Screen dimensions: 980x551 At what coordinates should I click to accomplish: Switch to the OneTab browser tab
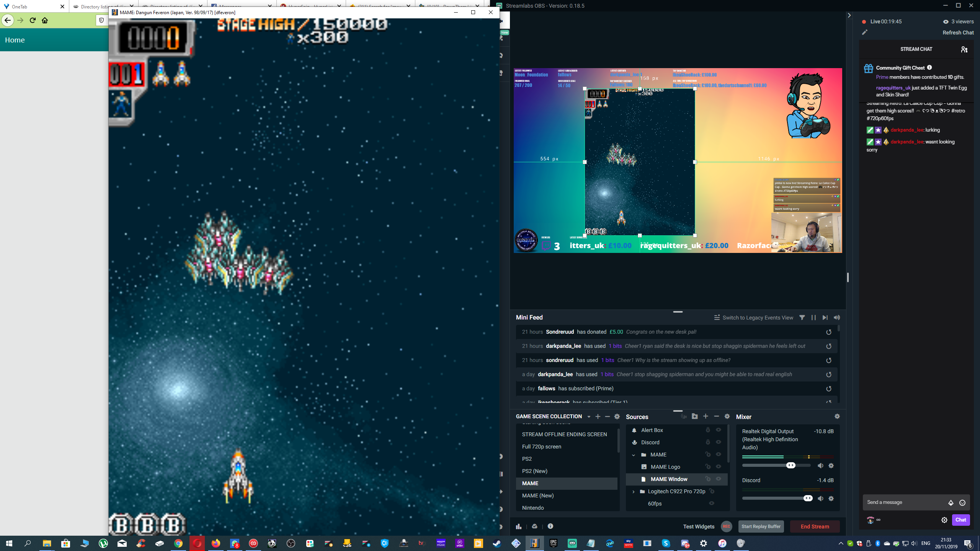click(34, 7)
